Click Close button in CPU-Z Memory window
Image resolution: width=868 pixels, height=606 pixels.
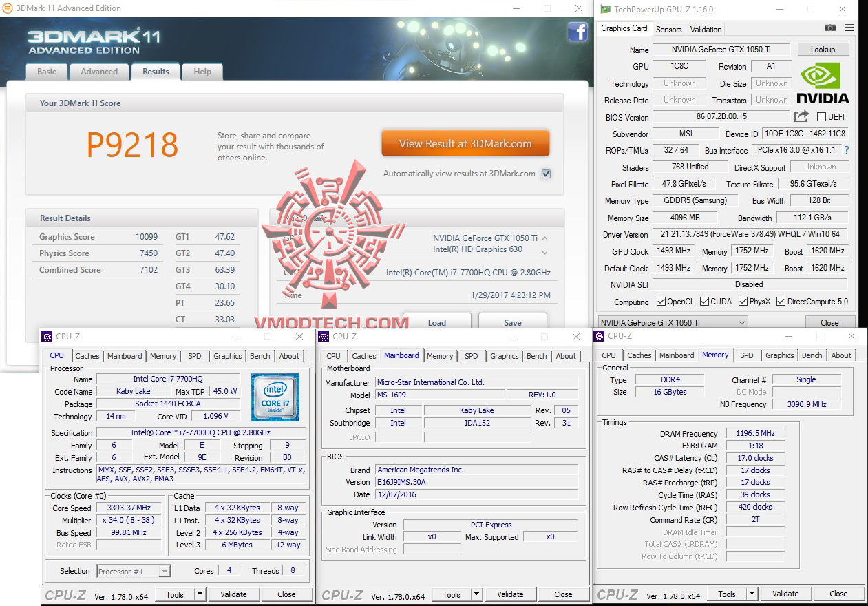point(838,594)
